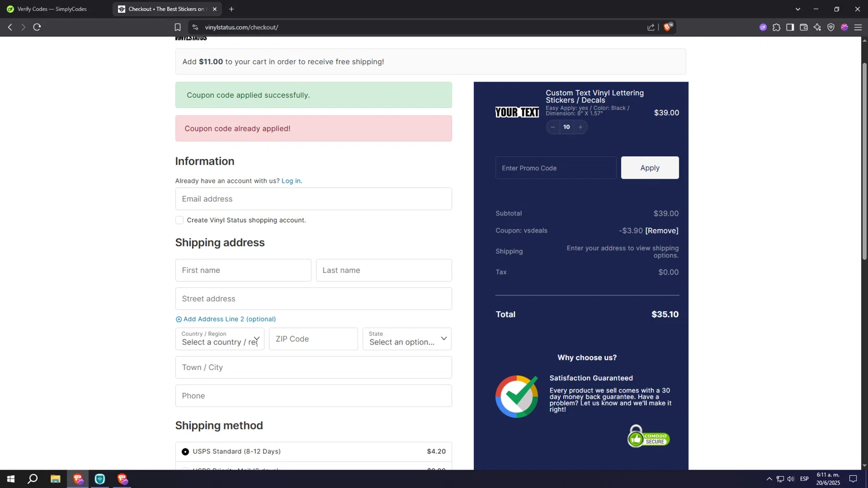Click the page vertical scrollbar
The width and height of the screenshot is (868, 488).
[x=865, y=161]
